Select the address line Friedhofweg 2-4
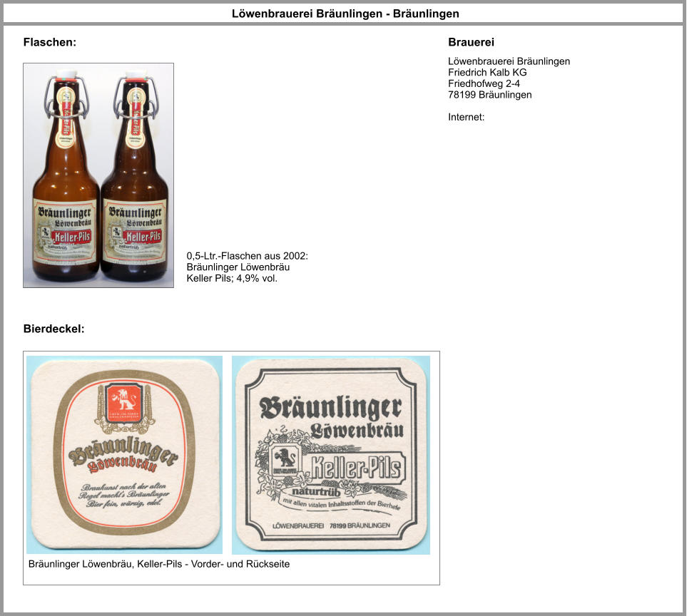687x616 pixels. tap(484, 83)
